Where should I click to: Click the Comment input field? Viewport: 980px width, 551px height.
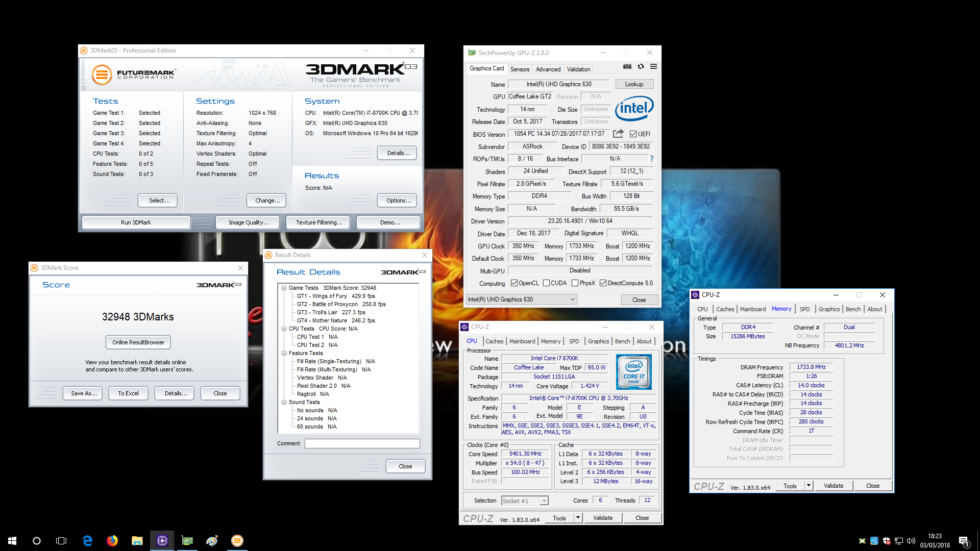pos(362,444)
